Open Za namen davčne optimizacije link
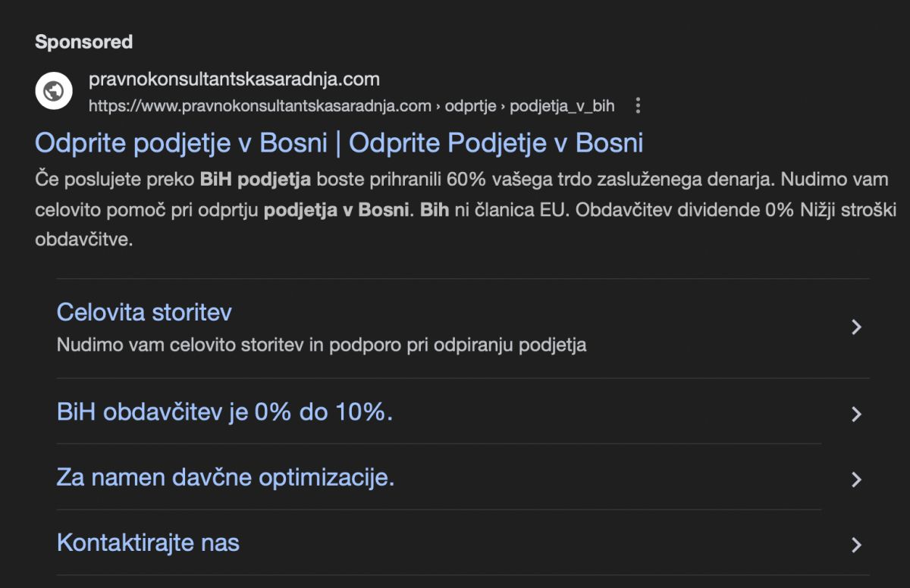This screenshot has height=588, width=910. [226, 478]
